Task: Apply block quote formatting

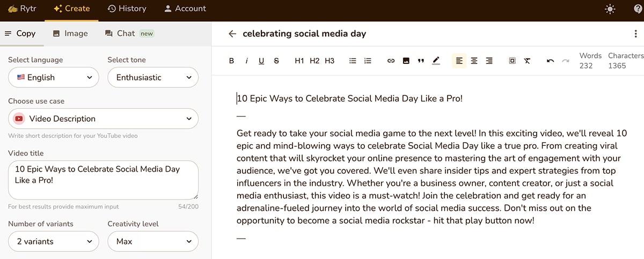Action: point(421,61)
